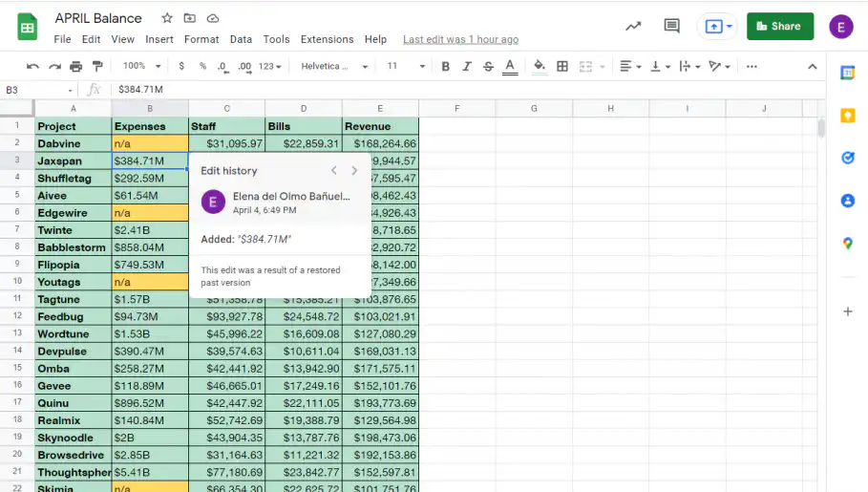Image resolution: width=868 pixels, height=492 pixels.
Task: Open Last edit was 1 hour ago link
Action: [x=460, y=39]
